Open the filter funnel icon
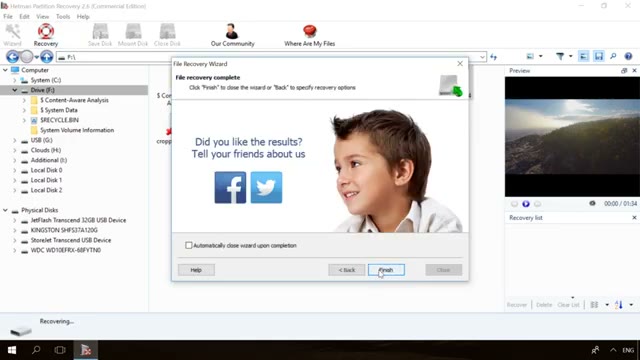Viewport: 640px width, 360px height. pyautogui.click(x=560, y=56)
